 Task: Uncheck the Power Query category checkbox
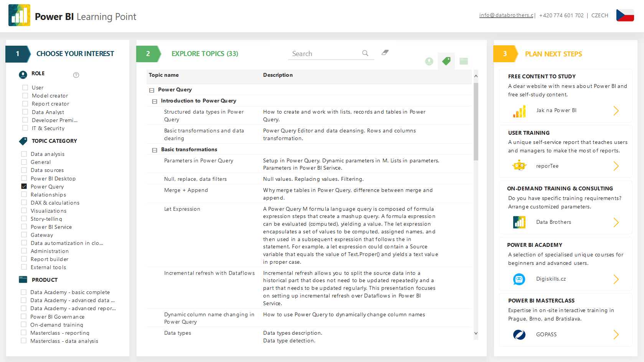click(x=24, y=186)
